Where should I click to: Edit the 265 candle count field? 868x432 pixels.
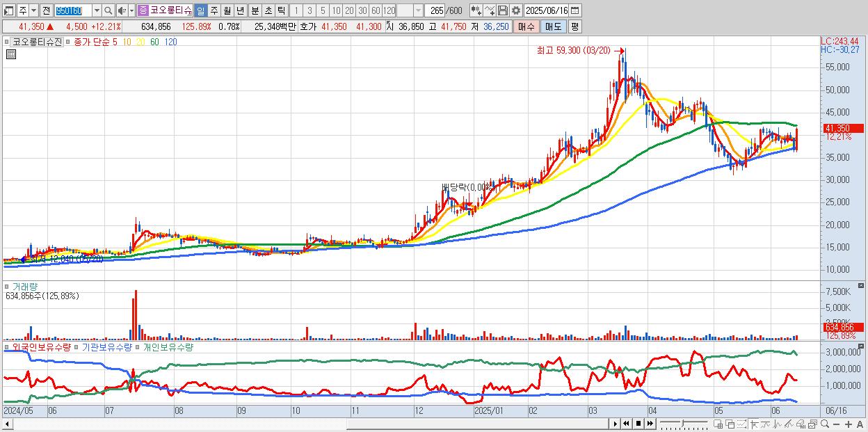click(435, 10)
